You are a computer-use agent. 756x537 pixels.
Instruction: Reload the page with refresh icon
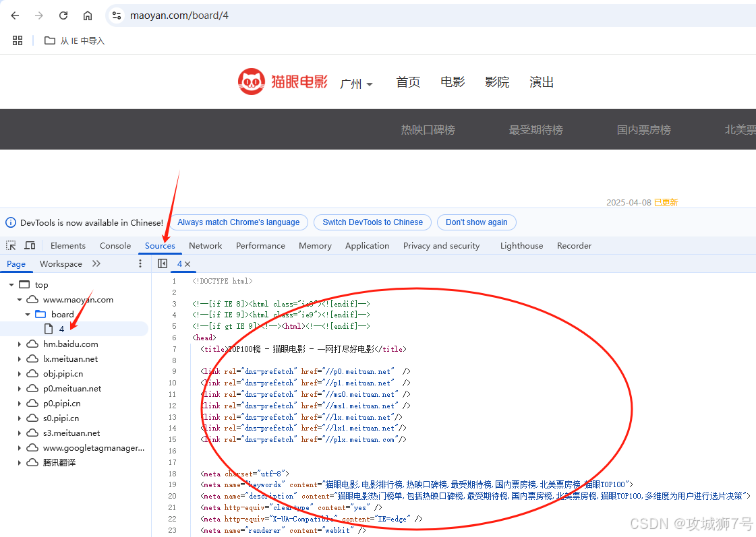pos(63,15)
